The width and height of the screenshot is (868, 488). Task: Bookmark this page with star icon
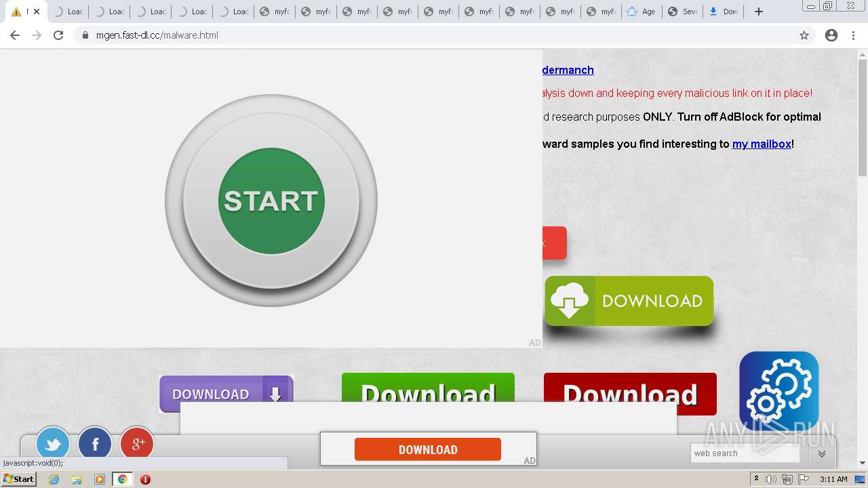tap(804, 35)
